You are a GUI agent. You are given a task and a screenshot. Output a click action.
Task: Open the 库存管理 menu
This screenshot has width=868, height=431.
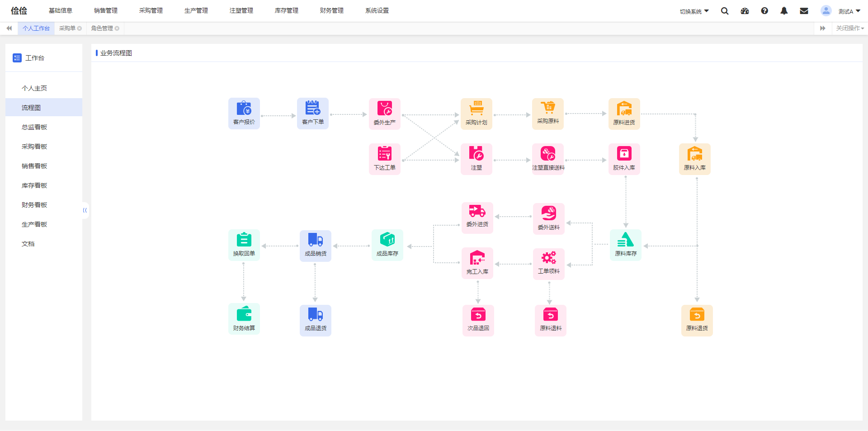pyautogui.click(x=287, y=10)
